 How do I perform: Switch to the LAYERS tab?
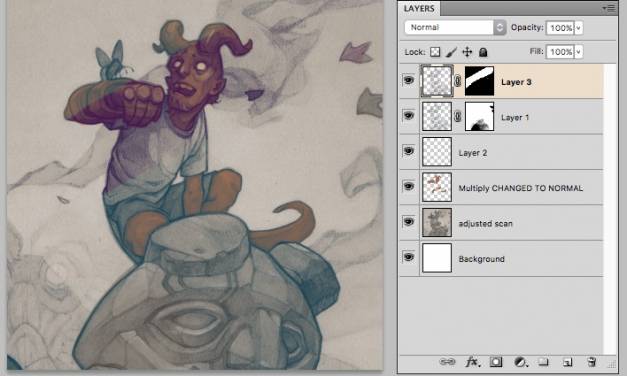(419, 8)
